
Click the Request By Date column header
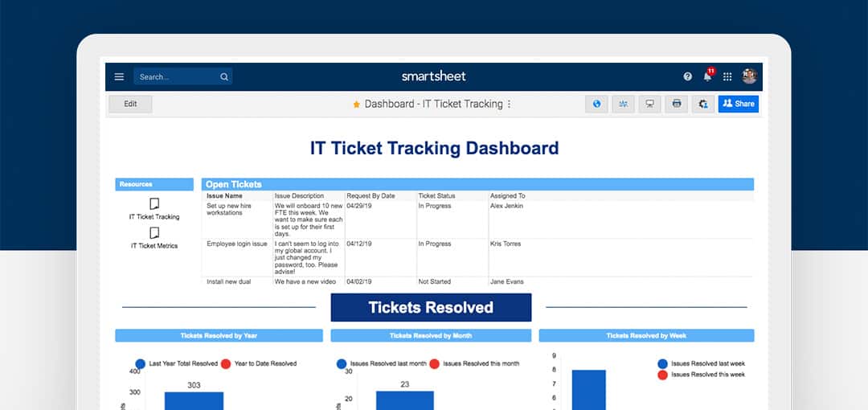pyautogui.click(x=371, y=196)
